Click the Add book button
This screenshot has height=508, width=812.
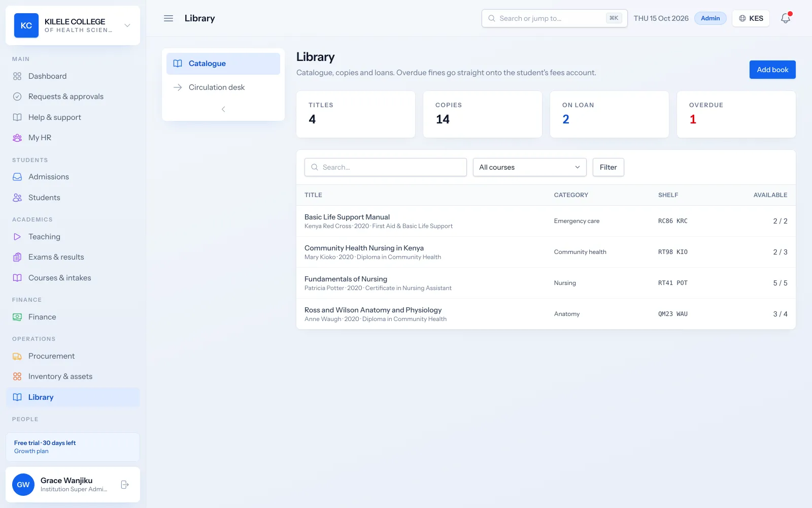pos(772,70)
